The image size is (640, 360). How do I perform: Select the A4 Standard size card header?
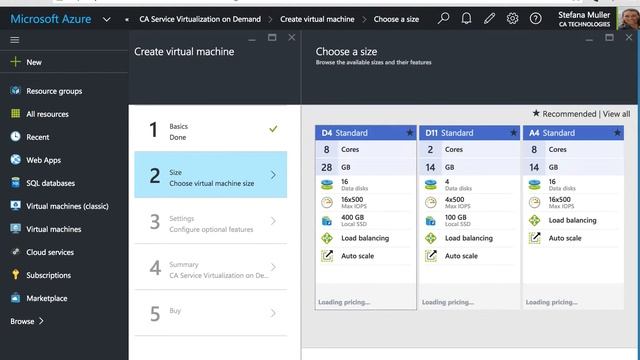(573, 133)
